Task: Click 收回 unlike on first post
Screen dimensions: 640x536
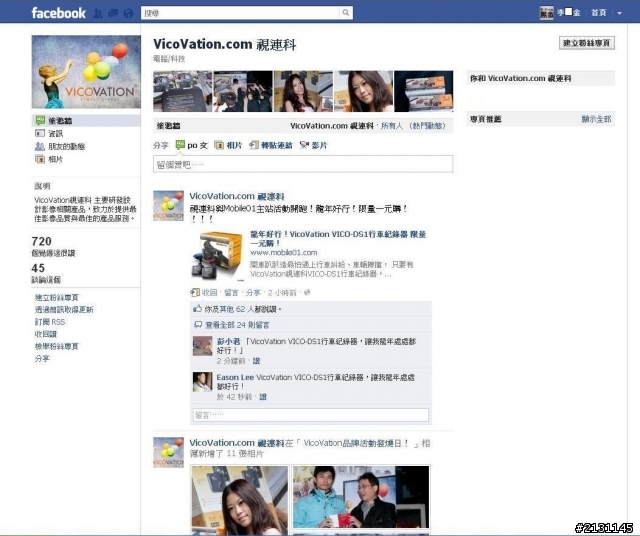Action: (209, 293)
